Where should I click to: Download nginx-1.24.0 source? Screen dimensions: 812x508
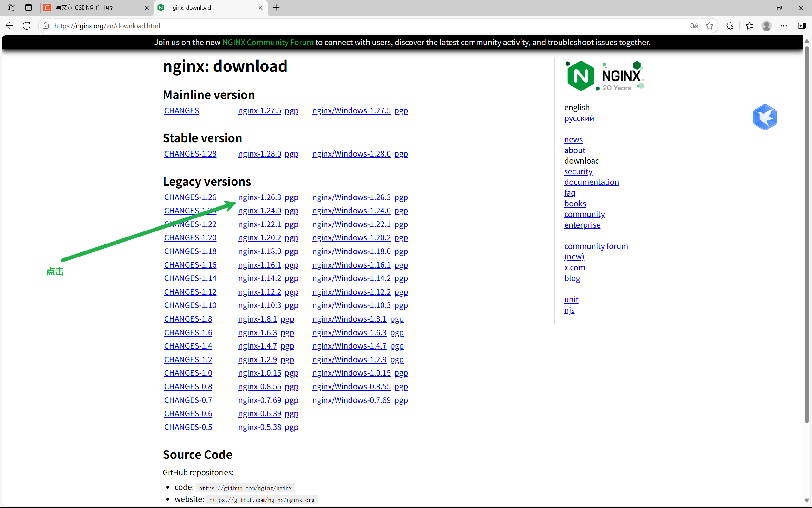260,211
